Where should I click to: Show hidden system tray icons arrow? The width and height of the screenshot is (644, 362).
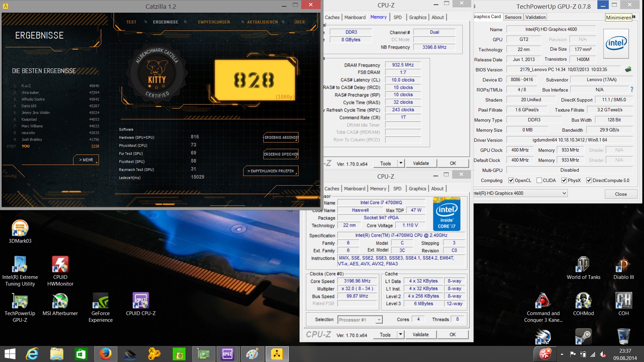pyautogui.click(x=562, y=354)
